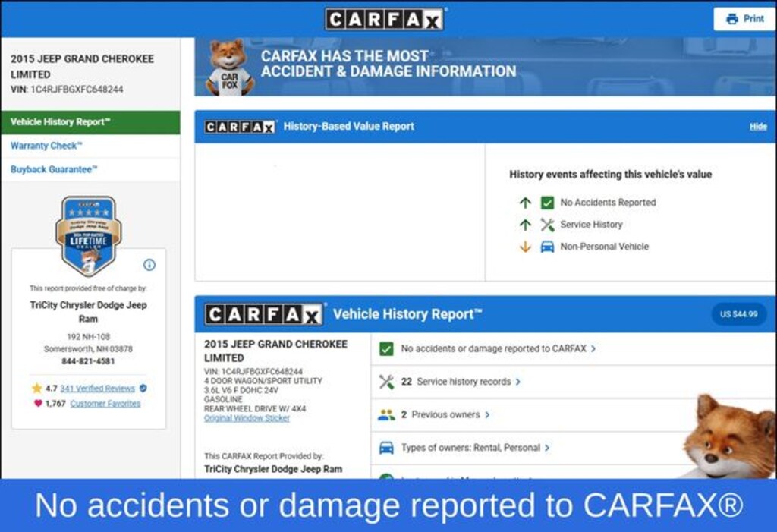Viewport: 777px width, 532px height.
Task: Click TriCity Chrysler Dodge Jeep Ram dealer name on card
Action: pos(88,312)
